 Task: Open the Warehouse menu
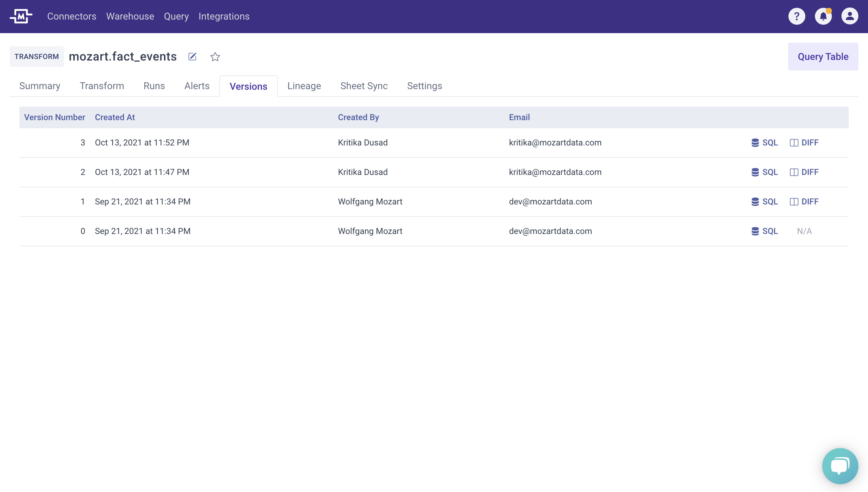[x=130, y=16]
